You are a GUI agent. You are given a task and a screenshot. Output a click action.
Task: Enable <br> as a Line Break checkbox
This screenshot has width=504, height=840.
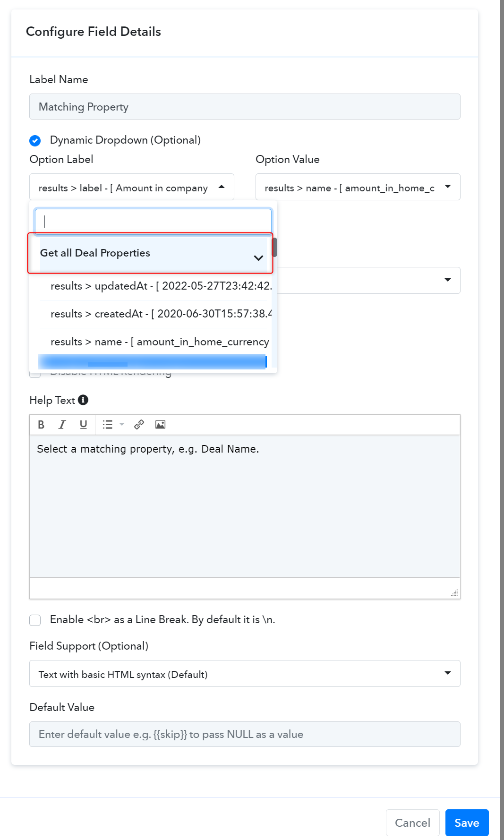point(35,620)
